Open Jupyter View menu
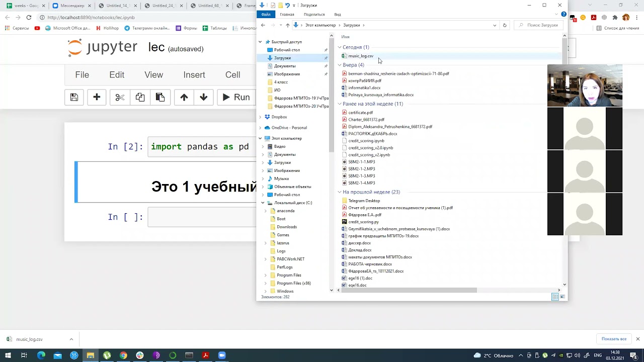The image size is (644, 362). pyautogui.click(x=153, y=74)
